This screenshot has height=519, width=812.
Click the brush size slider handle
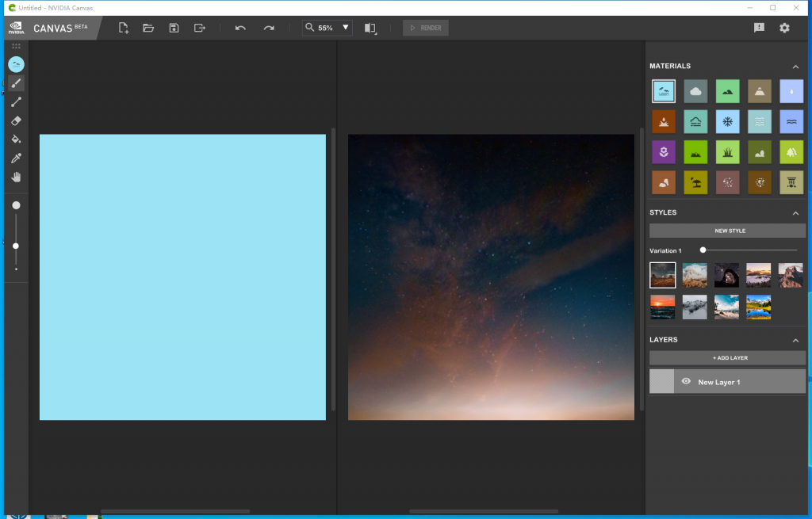pyautogui.click(x=16, y=246)
